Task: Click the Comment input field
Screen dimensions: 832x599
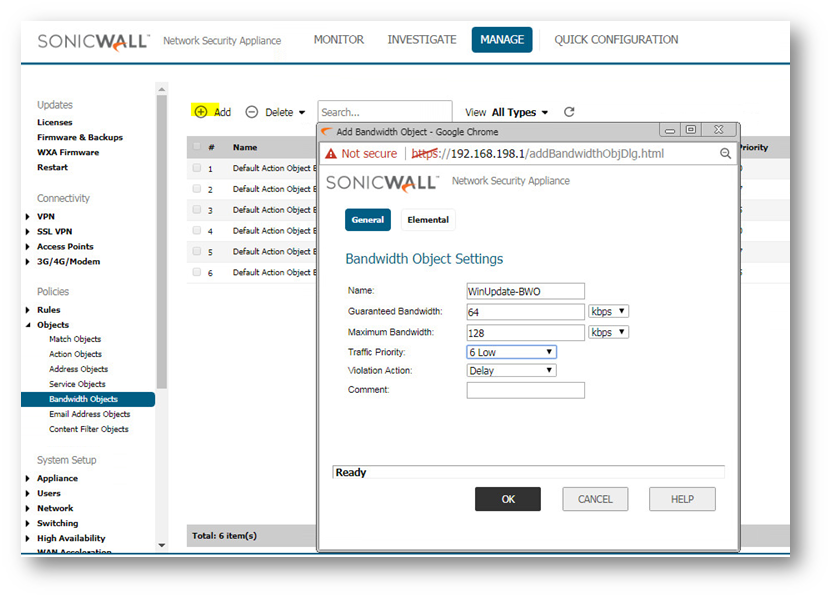Action: tap(525, 390)
